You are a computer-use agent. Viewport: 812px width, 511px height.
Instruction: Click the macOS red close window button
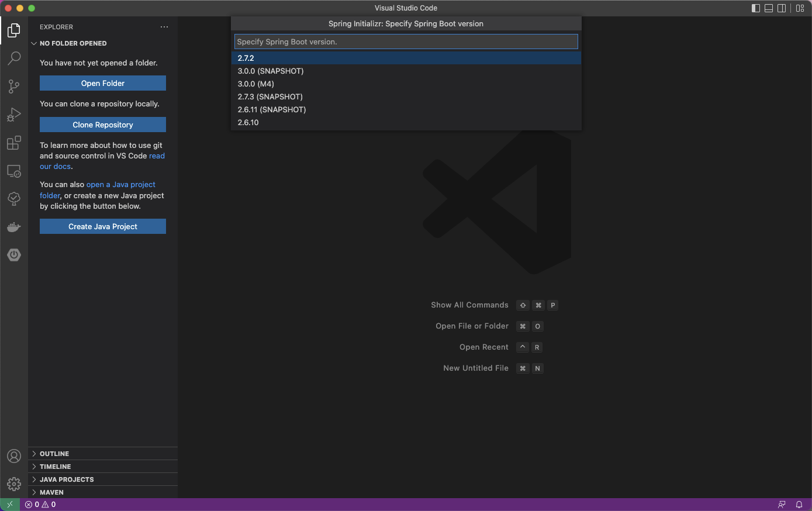(8, 8)
